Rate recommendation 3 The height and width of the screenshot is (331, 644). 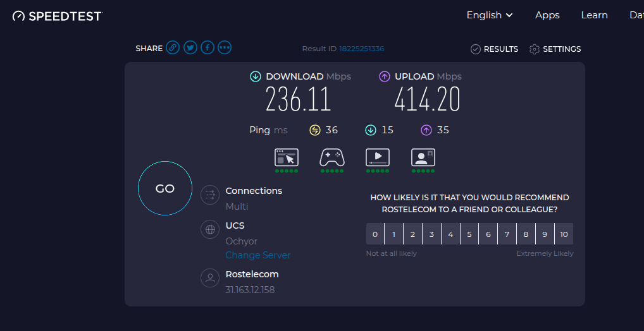tap(431, 234)
